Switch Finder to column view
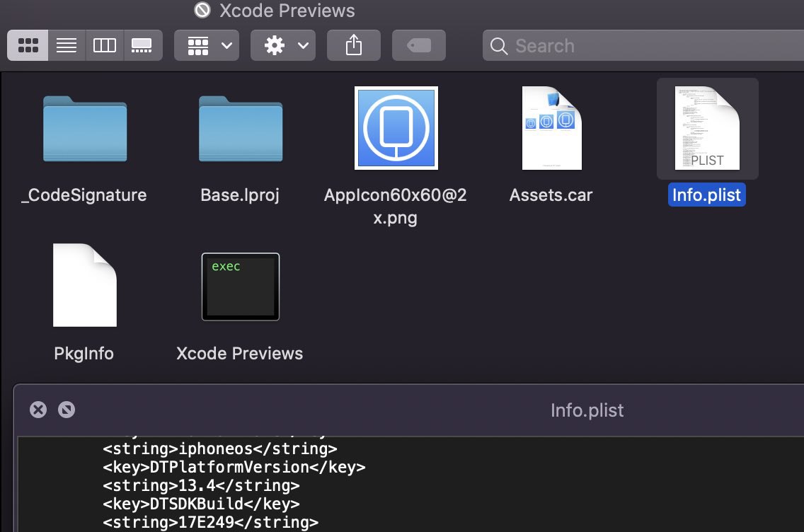The height and width of the screenshot is (532, 804). tap(105, 45)
